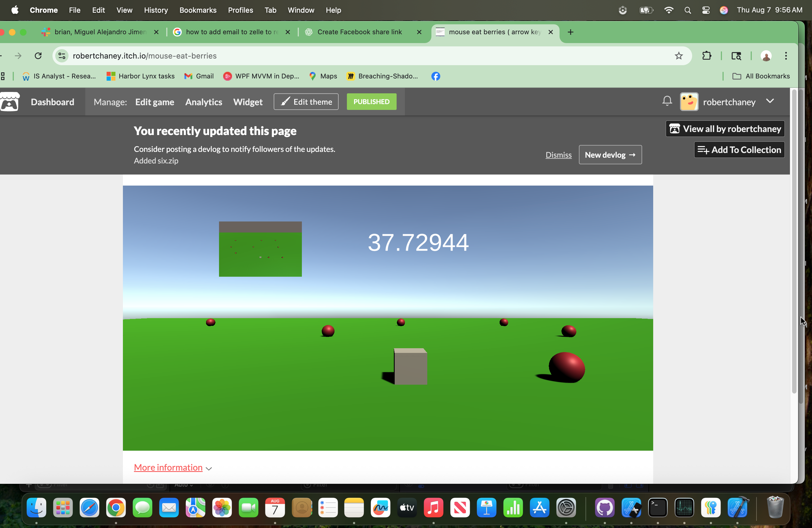Open the Bookmarks menu in the menu bar
Image resolution: width=812 pixels, height=528 pixels.
[198, 10]
